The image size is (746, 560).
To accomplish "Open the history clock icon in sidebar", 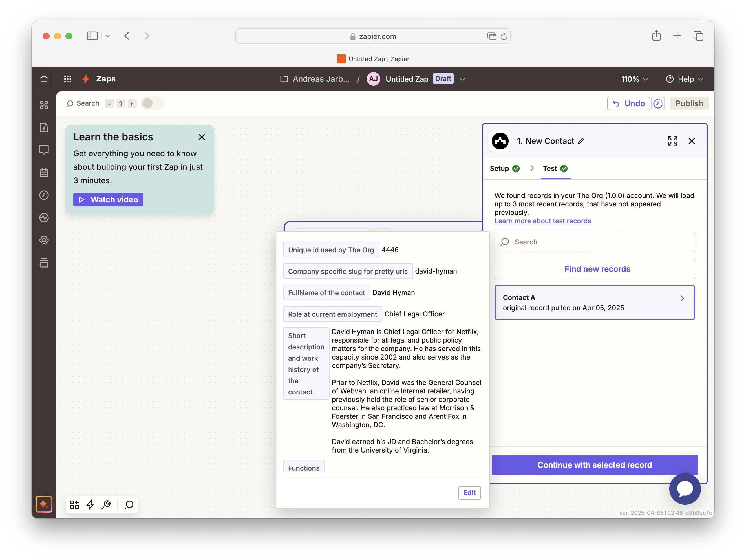I will [44, 195].
